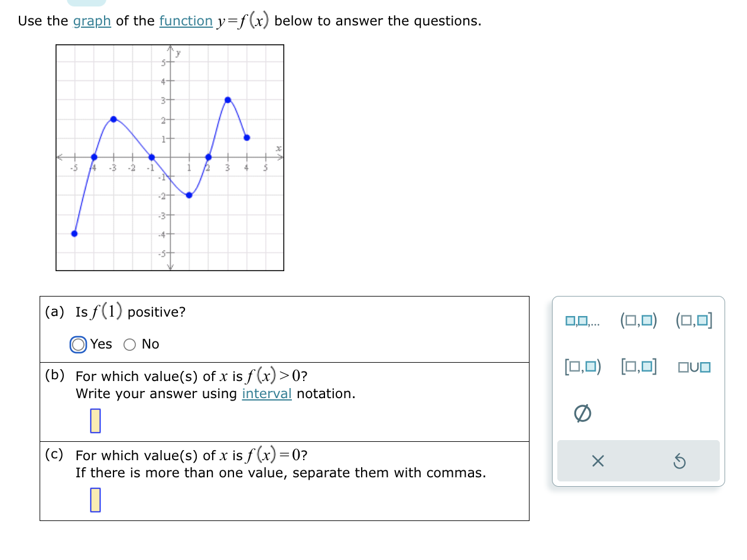Select the half-open interval (□,□] symbol
This screenshot has width=747, height=560.
click(693, 321)
